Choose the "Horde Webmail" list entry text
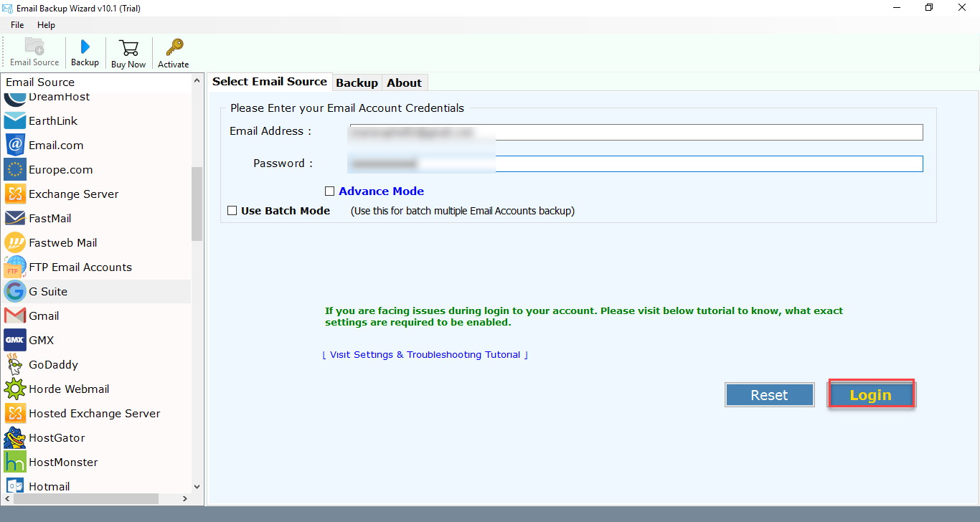 (x=69, y=389)
